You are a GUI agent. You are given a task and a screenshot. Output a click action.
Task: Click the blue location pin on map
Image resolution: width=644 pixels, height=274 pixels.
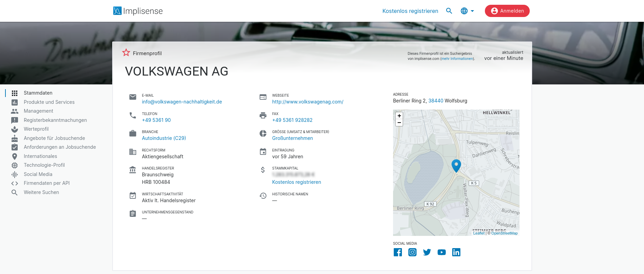click(456, 165)
